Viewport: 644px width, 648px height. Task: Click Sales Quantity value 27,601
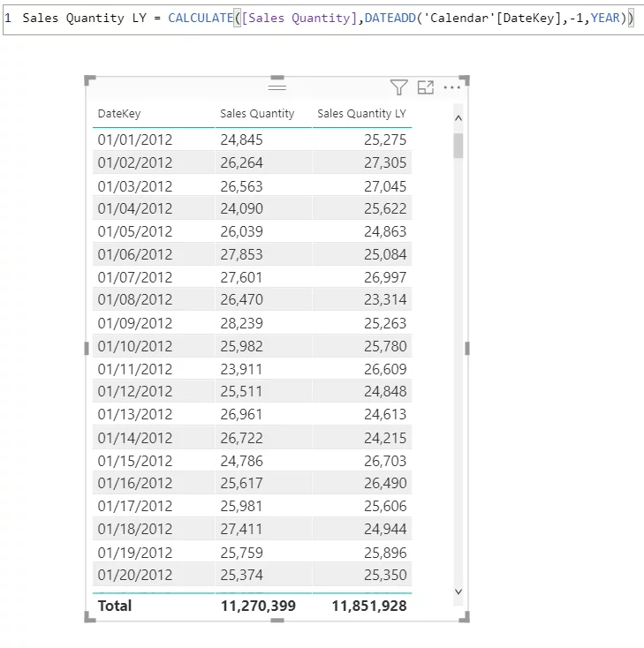(241, 277)
